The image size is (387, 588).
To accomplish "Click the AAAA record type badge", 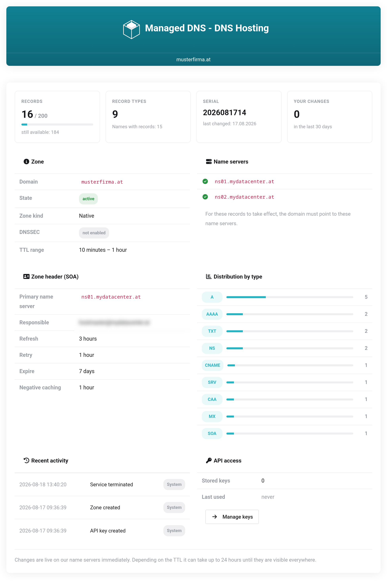I will pyautogui.click(x=212, y=314).
